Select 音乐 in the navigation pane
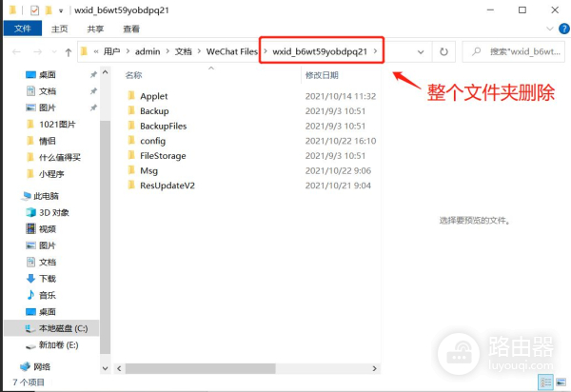Screen dimensions: 571x392 pyautogui.click(x=47, y=295)
